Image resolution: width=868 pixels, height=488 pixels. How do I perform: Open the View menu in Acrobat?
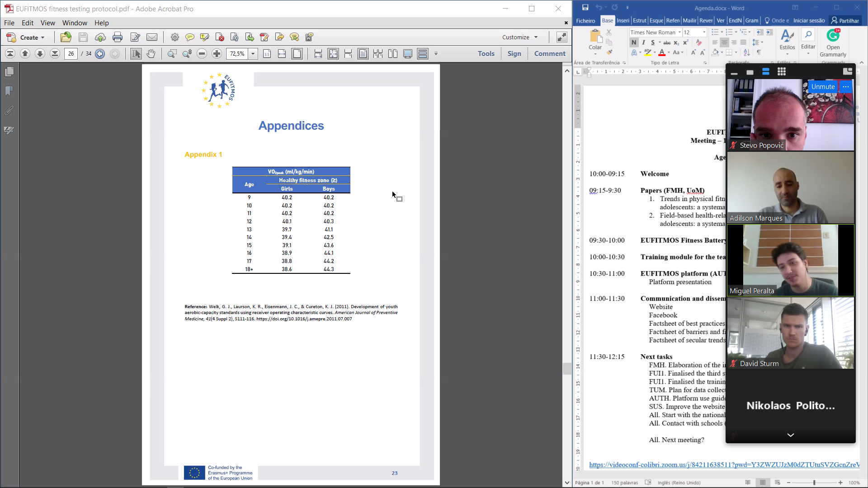point(47,23)
